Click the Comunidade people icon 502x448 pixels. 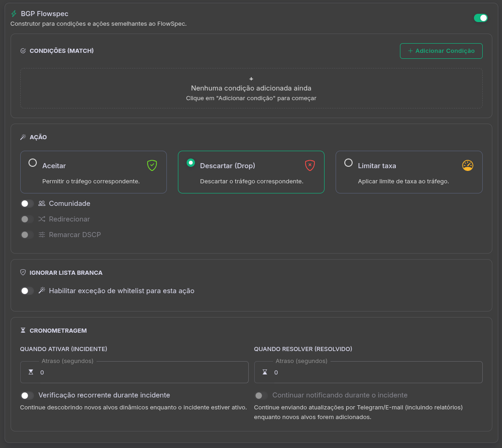coord(42,204)
